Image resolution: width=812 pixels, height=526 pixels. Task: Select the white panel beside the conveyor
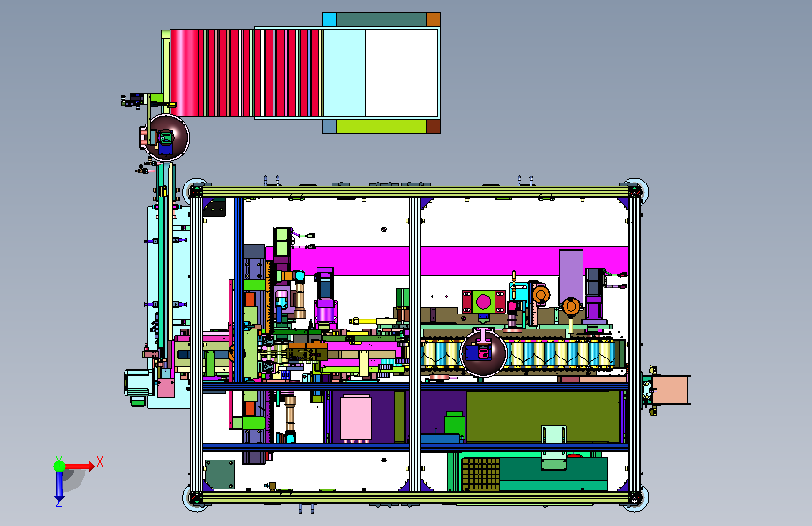click(x=402, y=72)
